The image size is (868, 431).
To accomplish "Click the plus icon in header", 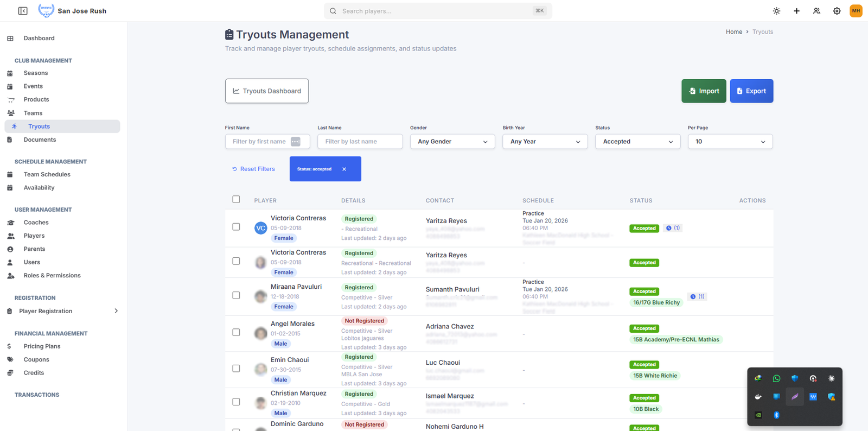I will tap(796, 11).
